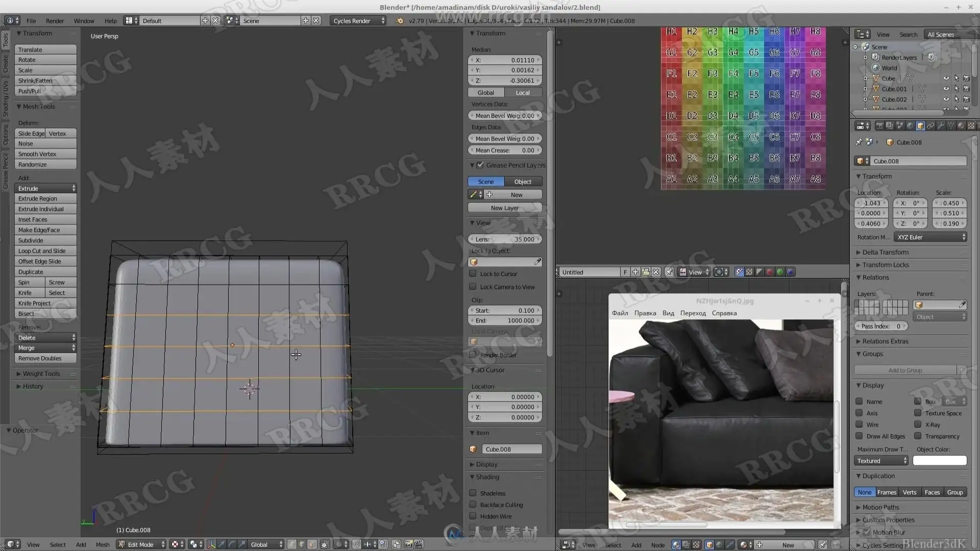Expand the Delta Transform panel
Image resolution: width=980 pixels, height=551 pixels.
pyautogui.click(x=885, y=252)
